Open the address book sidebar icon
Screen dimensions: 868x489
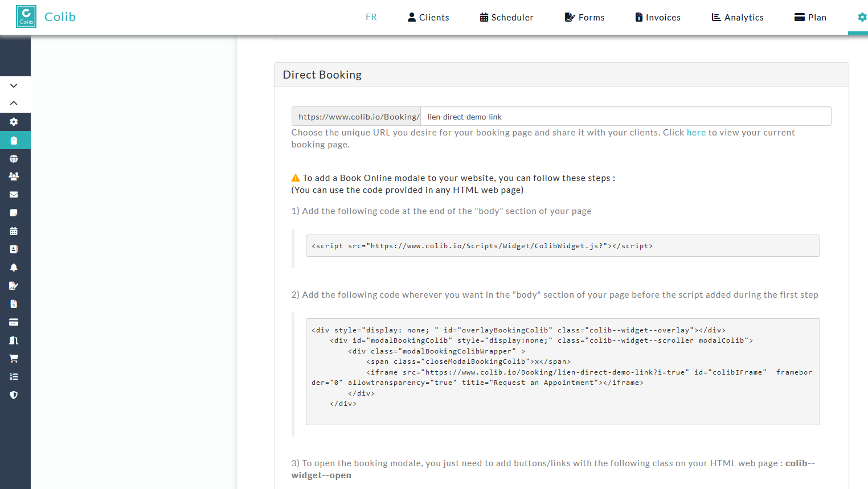point(14,249)
